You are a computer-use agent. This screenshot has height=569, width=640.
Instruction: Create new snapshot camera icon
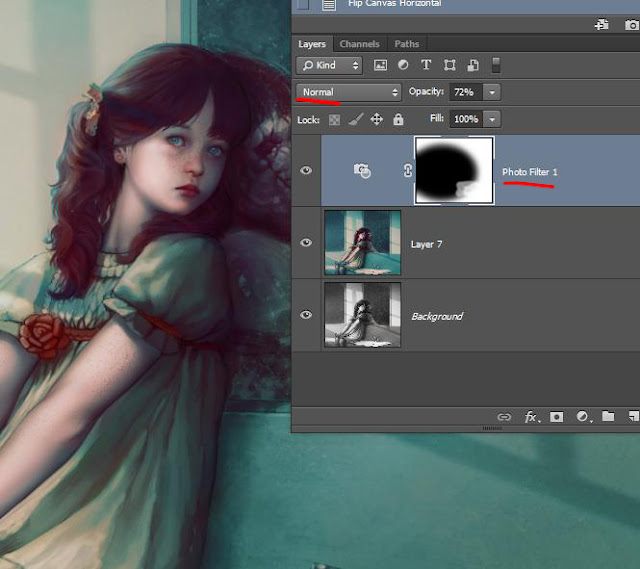point(632,25)
